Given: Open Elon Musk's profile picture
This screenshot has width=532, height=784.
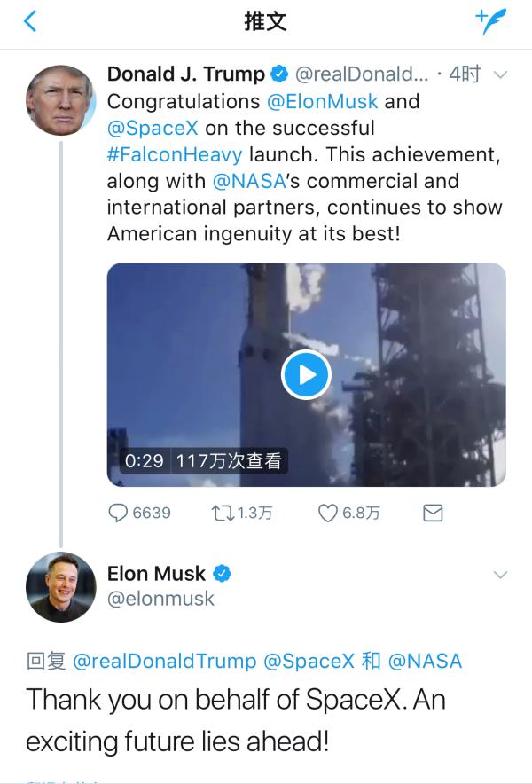Looking at the screenshot, I should pos(61,587).
